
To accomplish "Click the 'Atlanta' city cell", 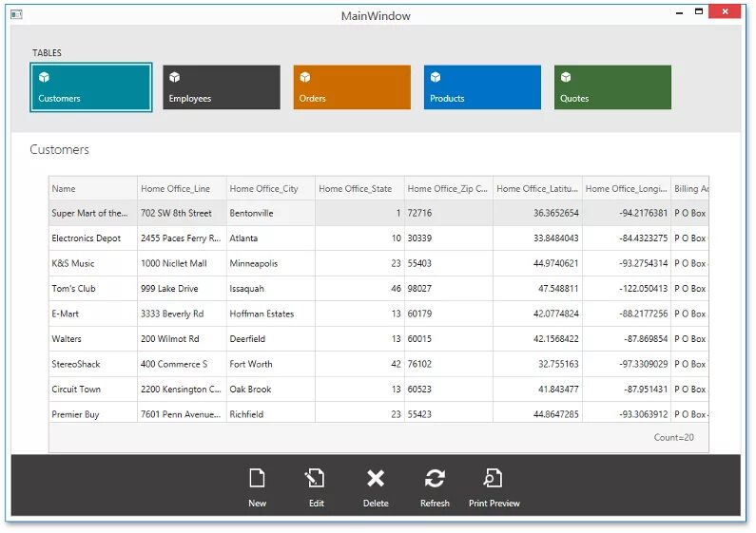I will tap(270, 238).
